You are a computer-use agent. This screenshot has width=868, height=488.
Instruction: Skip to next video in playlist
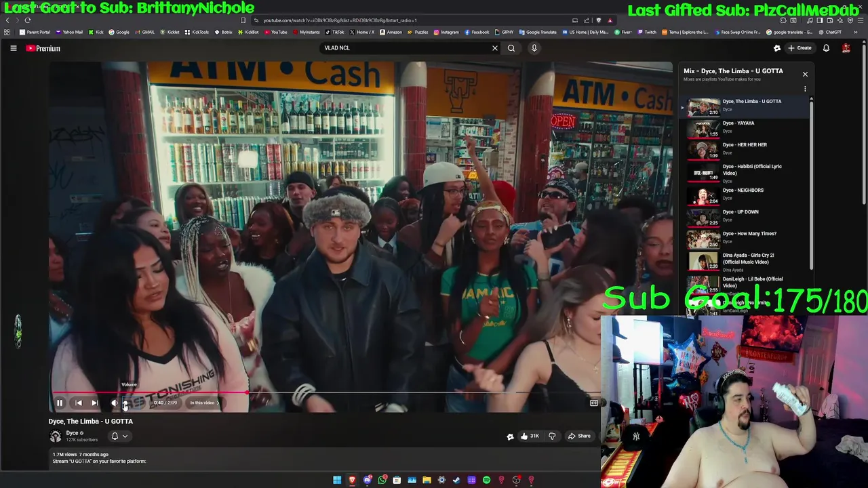click(95, 403)
